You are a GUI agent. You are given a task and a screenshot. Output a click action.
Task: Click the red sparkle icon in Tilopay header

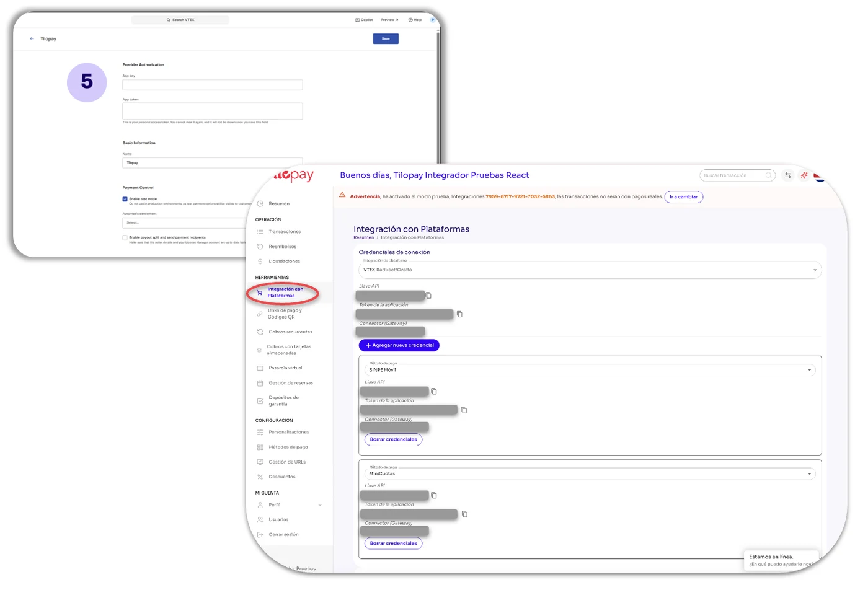(x=804, y=175)
